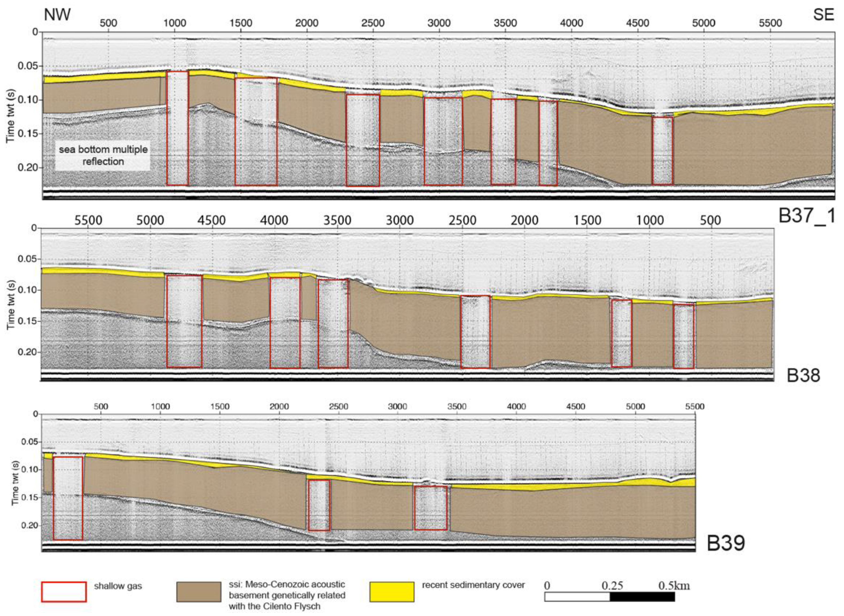844x616 pixels.
Task: Click the 'shallow gas' legend text
Action: (118, 586)
